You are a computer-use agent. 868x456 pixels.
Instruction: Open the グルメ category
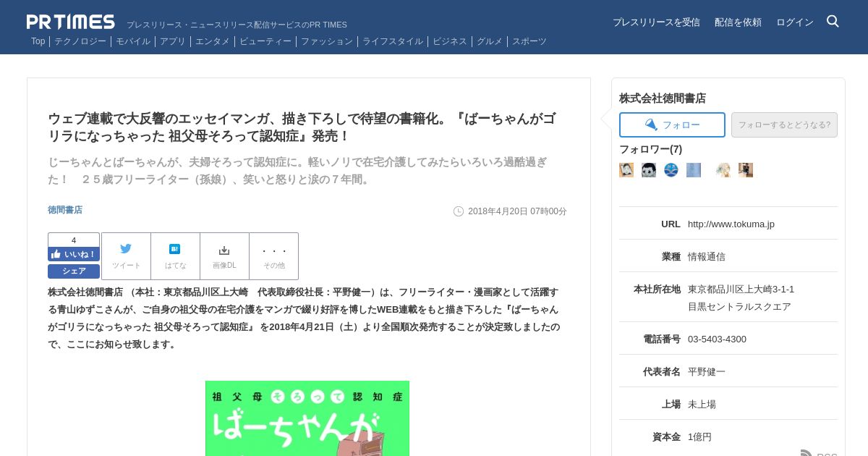(490, 41)
